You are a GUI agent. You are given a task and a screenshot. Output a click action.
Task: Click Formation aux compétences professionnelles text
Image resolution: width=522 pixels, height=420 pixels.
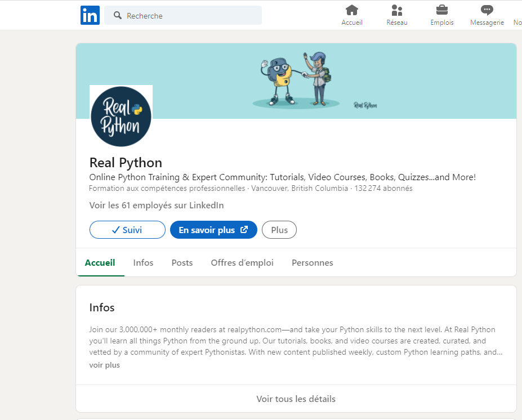pyautogui.click(x=167, y=189)
